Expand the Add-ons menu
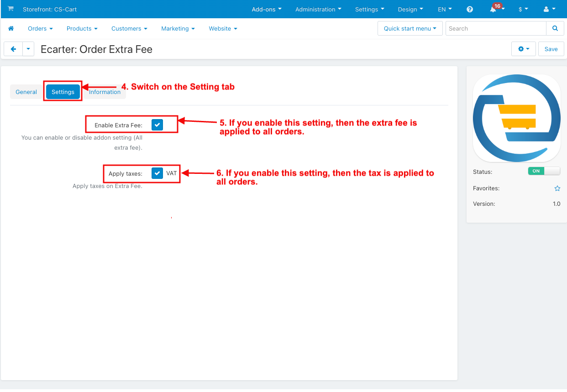The width and height of the screenshot is (567, 392). click(267, 9)
